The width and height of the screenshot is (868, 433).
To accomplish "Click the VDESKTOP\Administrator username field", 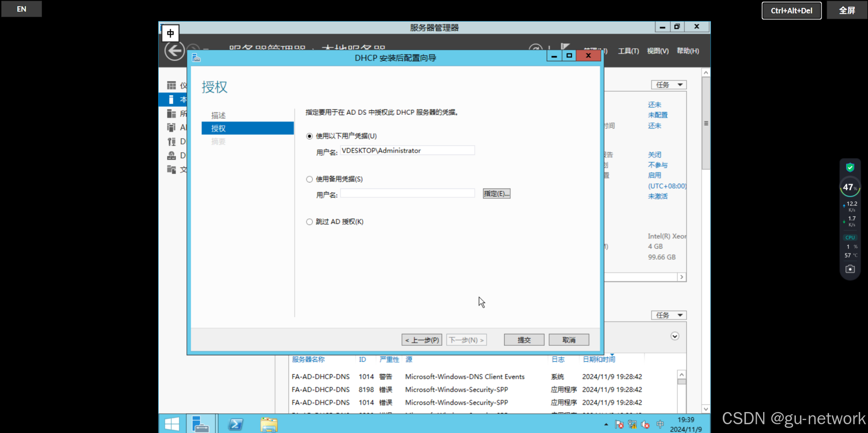I will (407, 150).
